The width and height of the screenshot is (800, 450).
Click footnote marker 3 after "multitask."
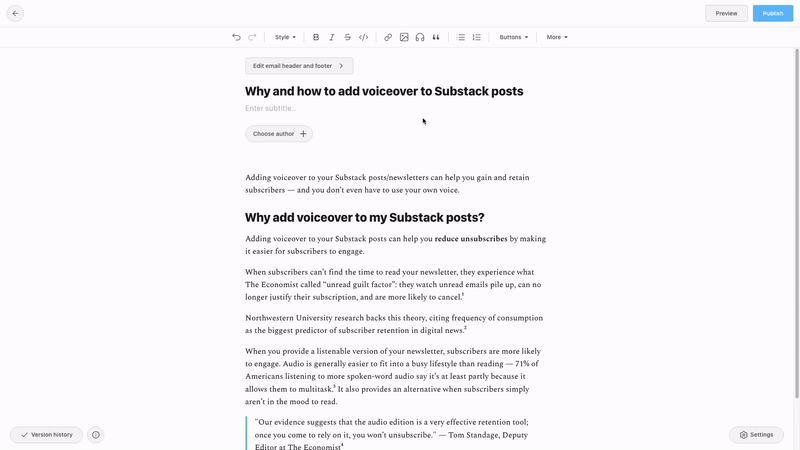tap(335, 387)
